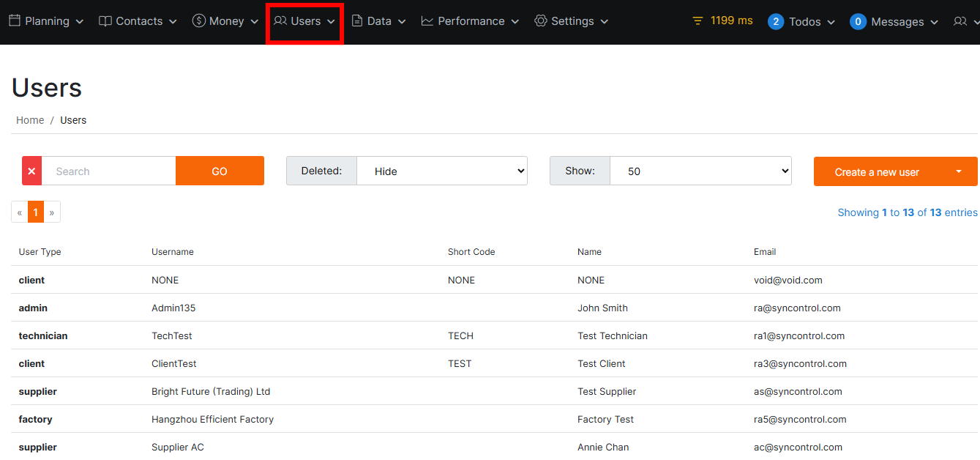Click the user account icon at top right
This screenshot has width=980, height=460.
click(960, 22)
